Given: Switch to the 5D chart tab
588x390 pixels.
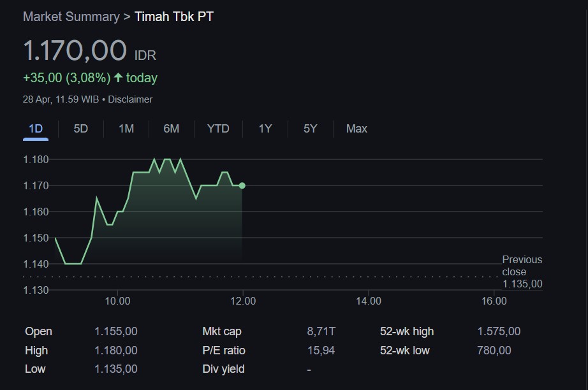Looking at the screenshot, I should tap(81, 129).
